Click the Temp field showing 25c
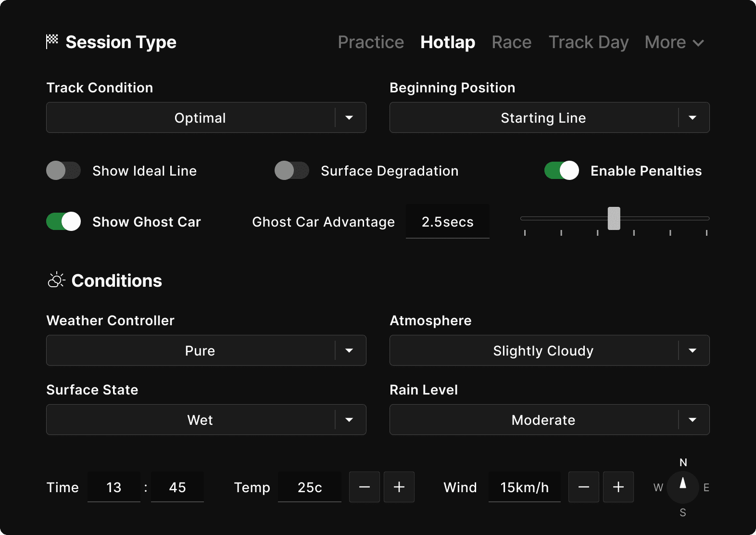The image size is (756, 535). (x=310, y=487)
